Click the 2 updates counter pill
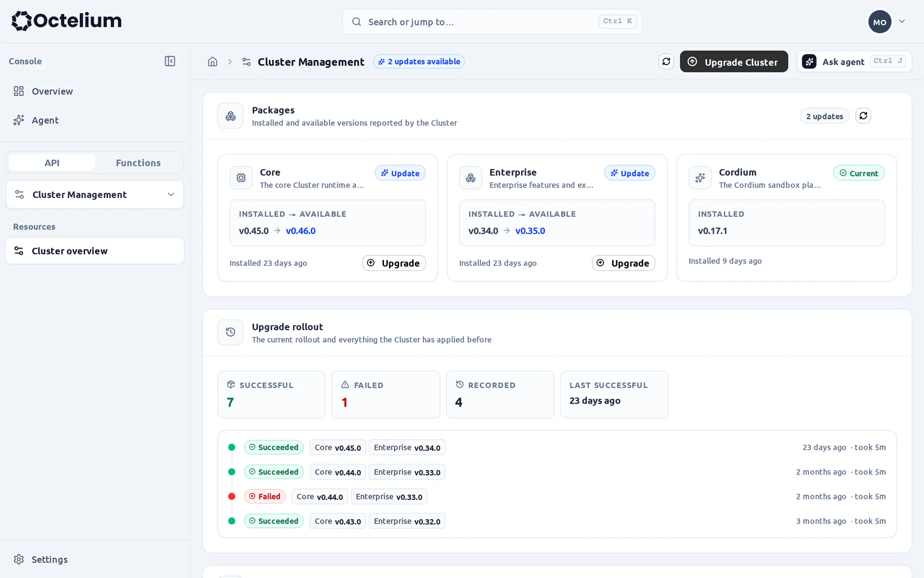 [825, 116]
